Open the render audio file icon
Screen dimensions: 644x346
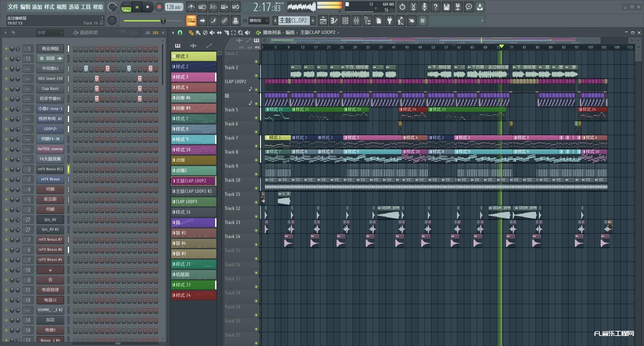pyautogui.click(x=458, y=7)
